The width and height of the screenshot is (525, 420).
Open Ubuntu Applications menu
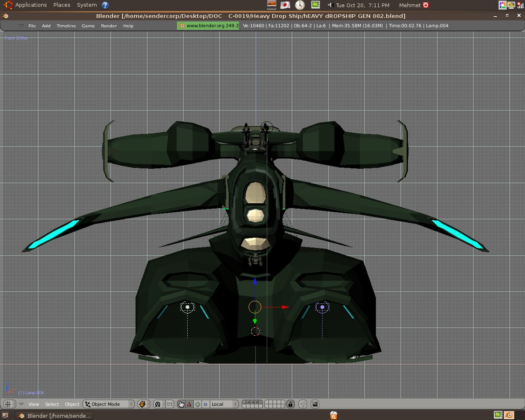coord(26,5)
